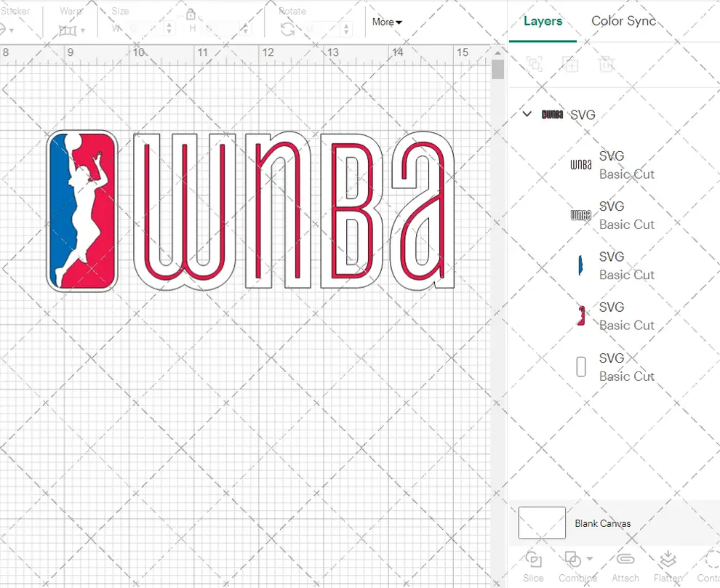The width and height of the screenshot is (720, 588).
Task: Switch to the Color Sync tab
Action: tap(623, 21)
